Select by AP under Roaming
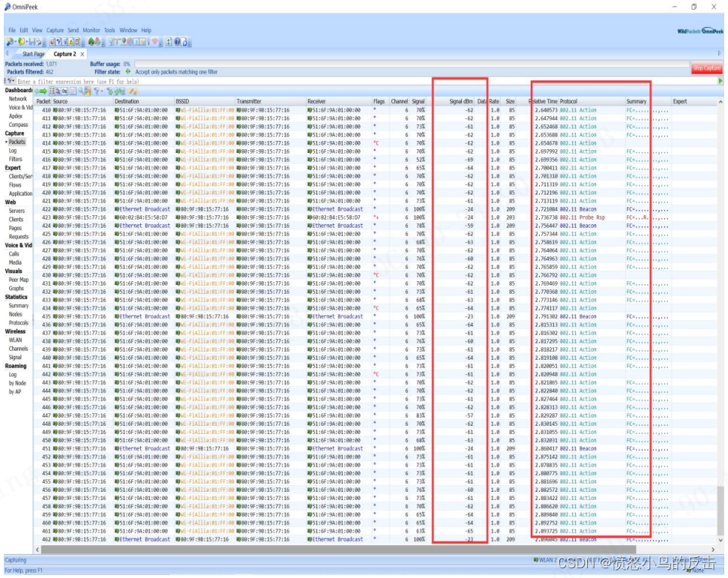This screenshot has height=578, width=728. (15, 391)
